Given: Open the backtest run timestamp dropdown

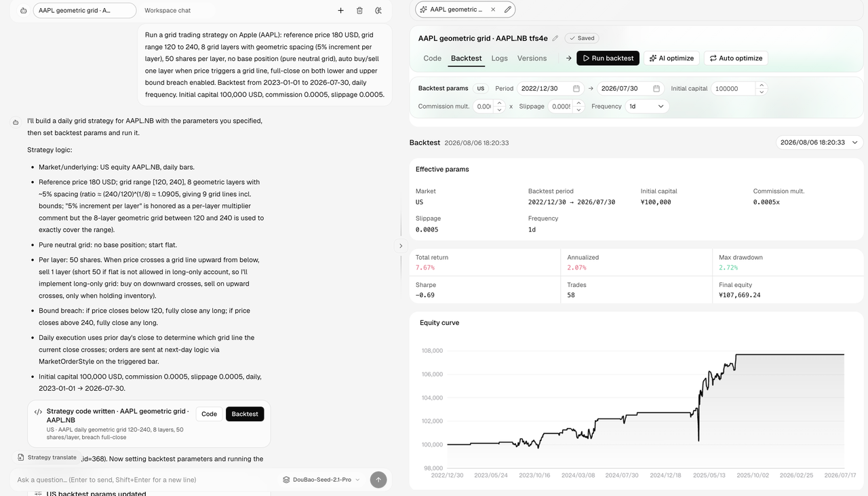Looking at the screenshot, I should (x=819, y=142).
